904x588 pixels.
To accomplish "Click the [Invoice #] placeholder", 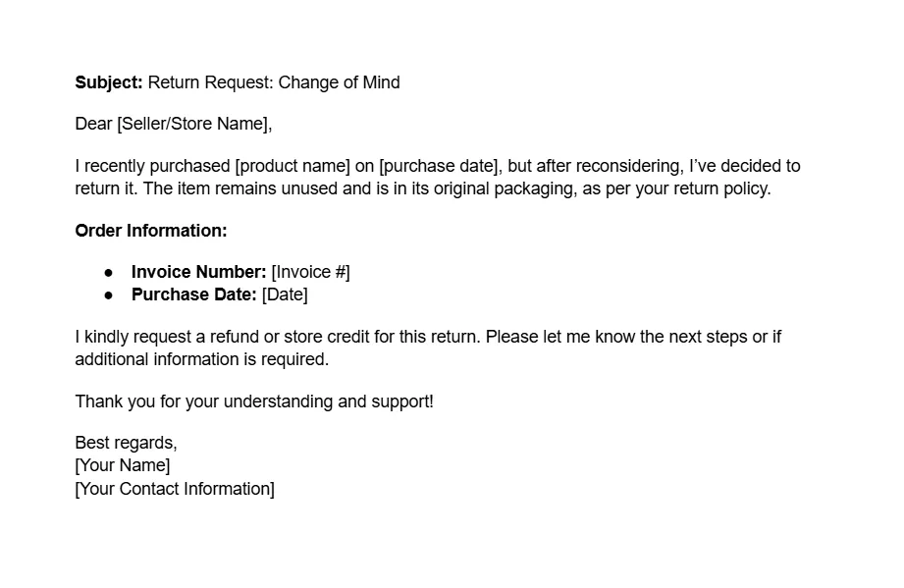I will (x=311, y=272).
